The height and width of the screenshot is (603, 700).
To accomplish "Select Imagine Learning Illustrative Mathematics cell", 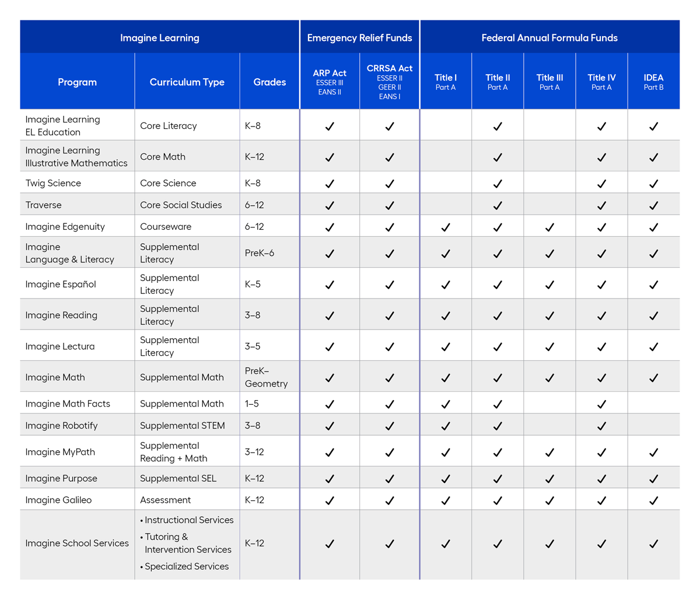I will pyautogui.click(x=77, y=156).
